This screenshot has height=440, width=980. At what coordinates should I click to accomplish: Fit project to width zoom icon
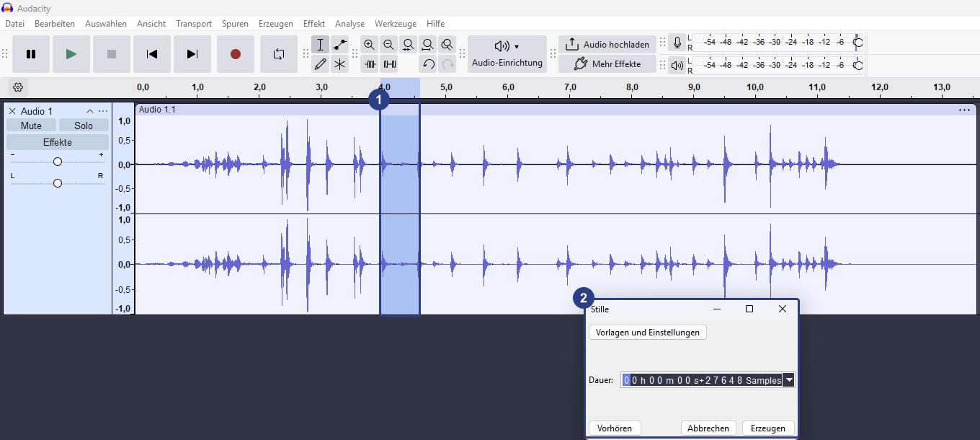(x=428, y=45)
